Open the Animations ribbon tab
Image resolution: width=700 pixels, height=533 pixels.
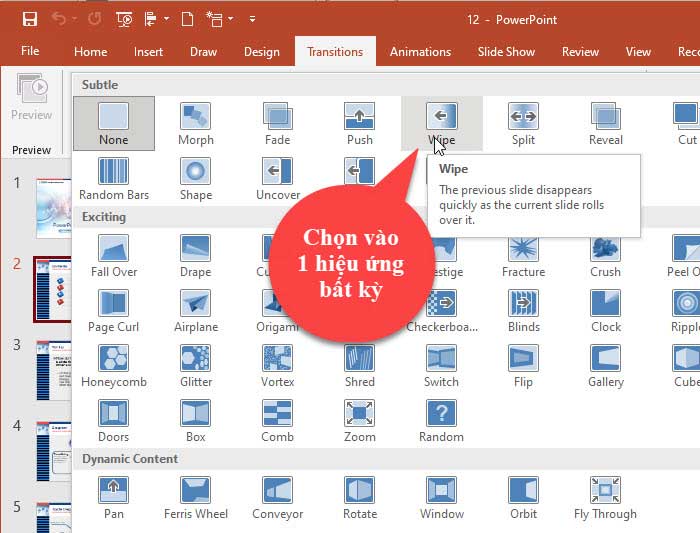tap(420, 52)
